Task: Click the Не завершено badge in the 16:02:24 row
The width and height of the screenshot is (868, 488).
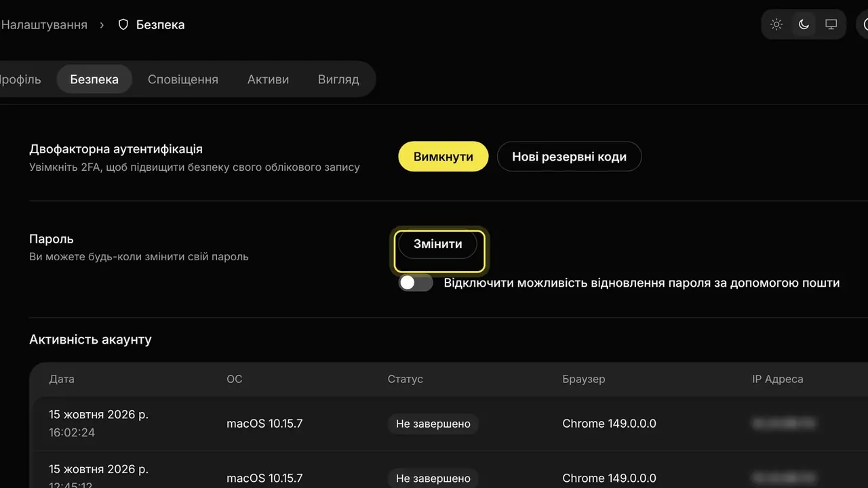Action: 433,424
